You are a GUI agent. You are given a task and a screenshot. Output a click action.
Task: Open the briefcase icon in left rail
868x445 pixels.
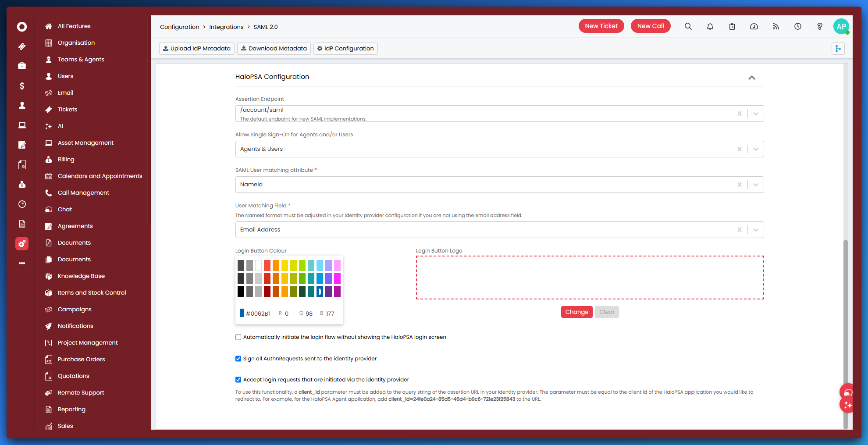22,66
